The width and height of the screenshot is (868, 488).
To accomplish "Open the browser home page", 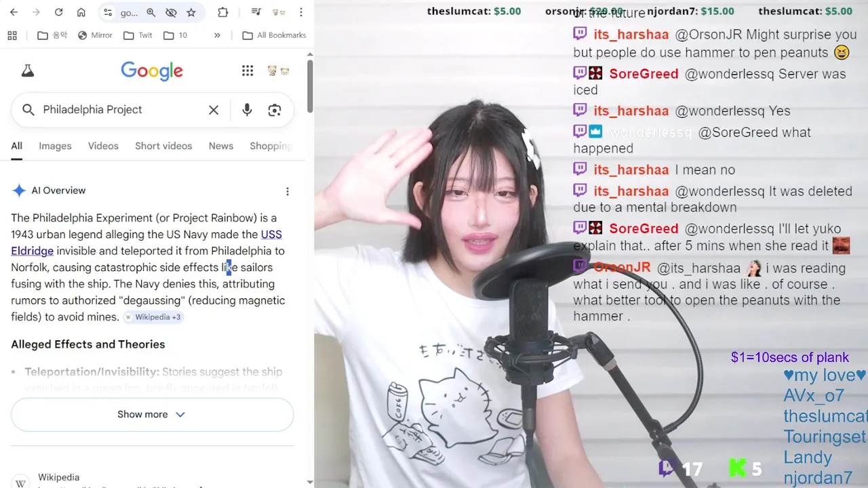I will pyautogui.click(x=81, y=12).
